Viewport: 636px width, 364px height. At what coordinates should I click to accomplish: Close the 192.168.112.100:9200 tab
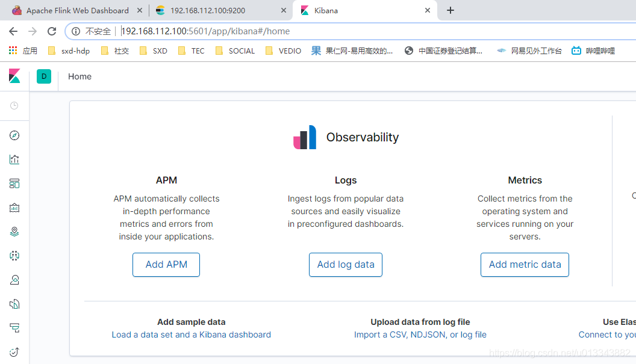tap(284, 11)
